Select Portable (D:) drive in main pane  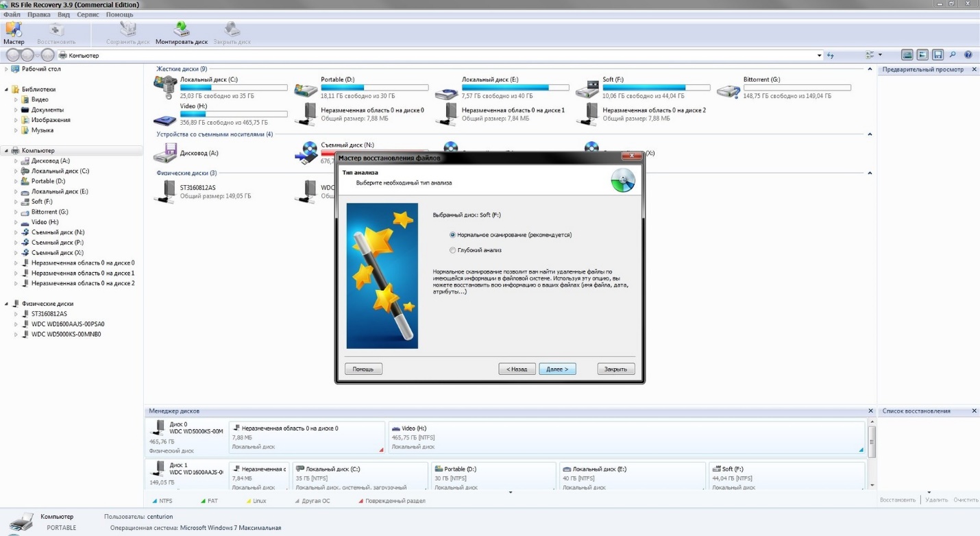coord(362,88)
